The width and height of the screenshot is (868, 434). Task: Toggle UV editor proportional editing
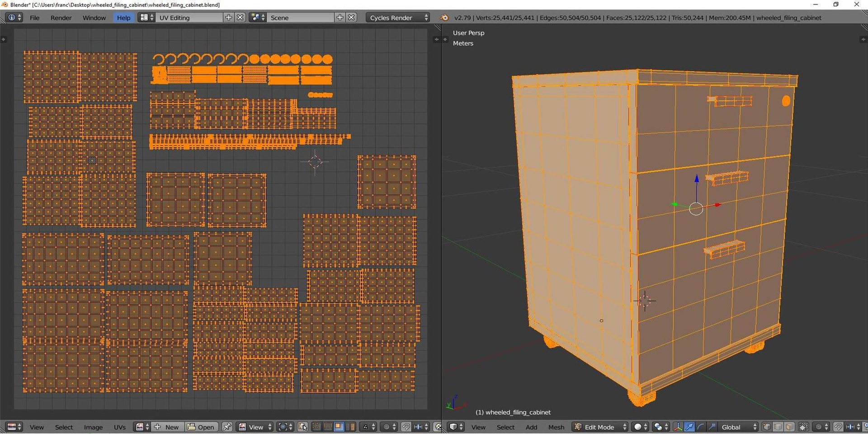pos(389,427)
